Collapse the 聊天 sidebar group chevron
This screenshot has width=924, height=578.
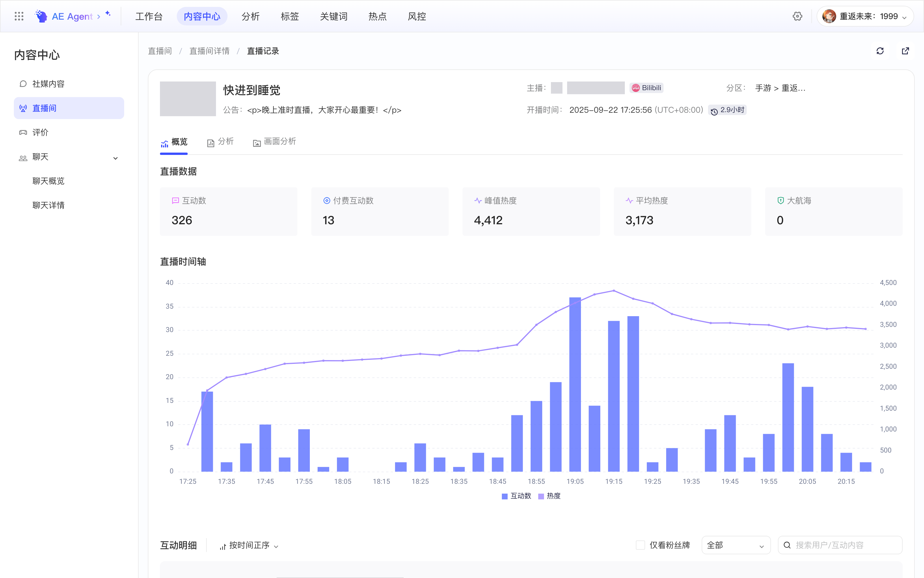tap(115, 158)
